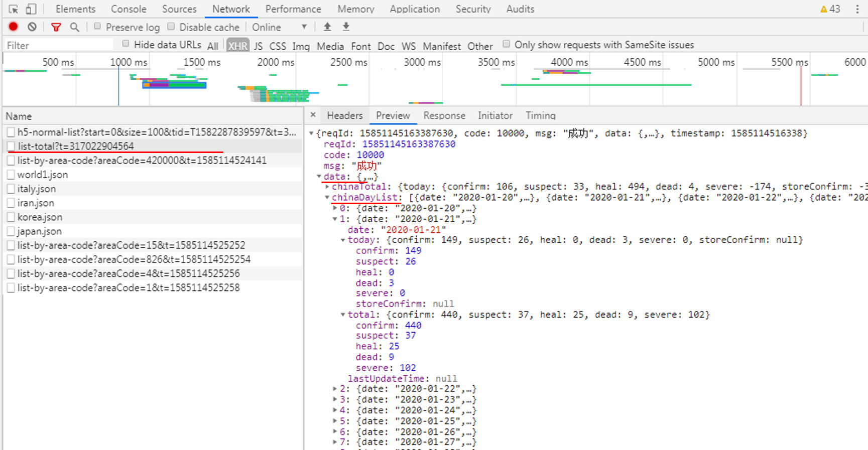Filter requests by Img type
The image size is (868, 450).
301,46
